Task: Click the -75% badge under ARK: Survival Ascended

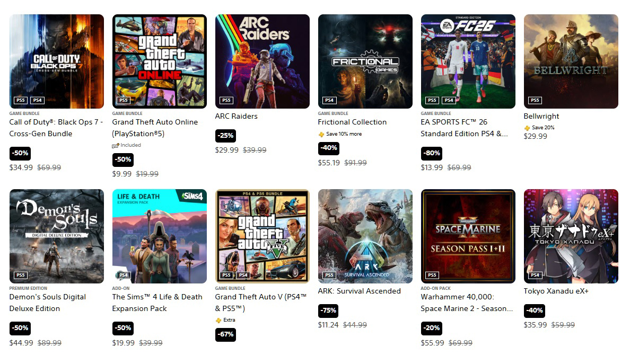Action: click(x=328, y=310)
